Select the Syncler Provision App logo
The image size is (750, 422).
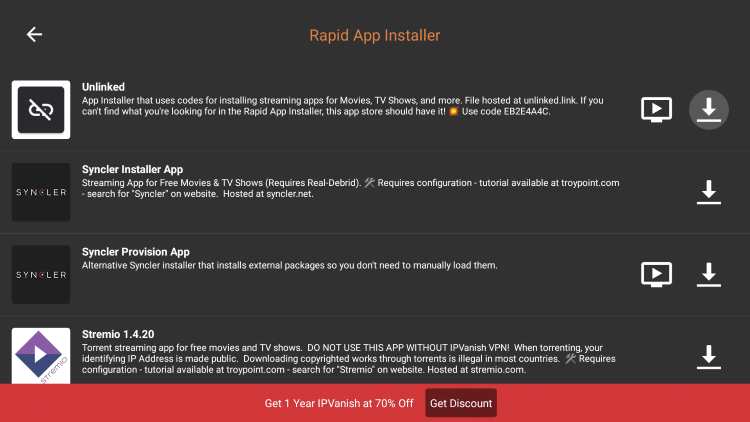(x=41, y=275)
